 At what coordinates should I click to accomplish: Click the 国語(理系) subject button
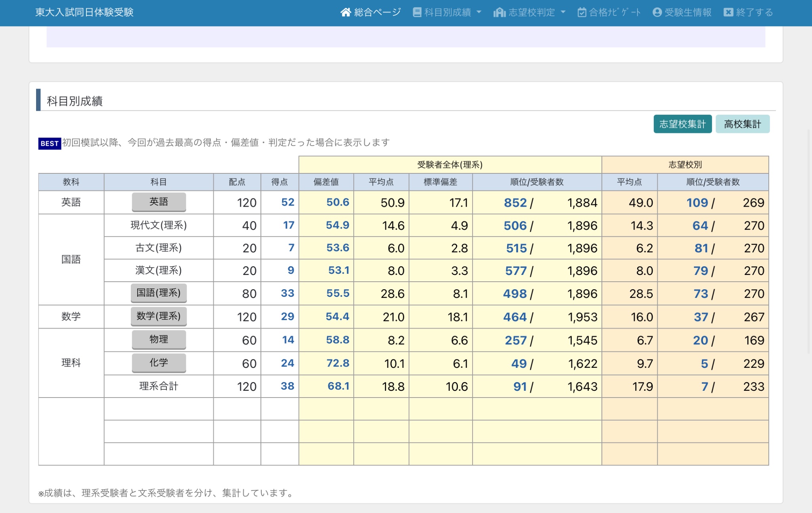tap(159, 293)
